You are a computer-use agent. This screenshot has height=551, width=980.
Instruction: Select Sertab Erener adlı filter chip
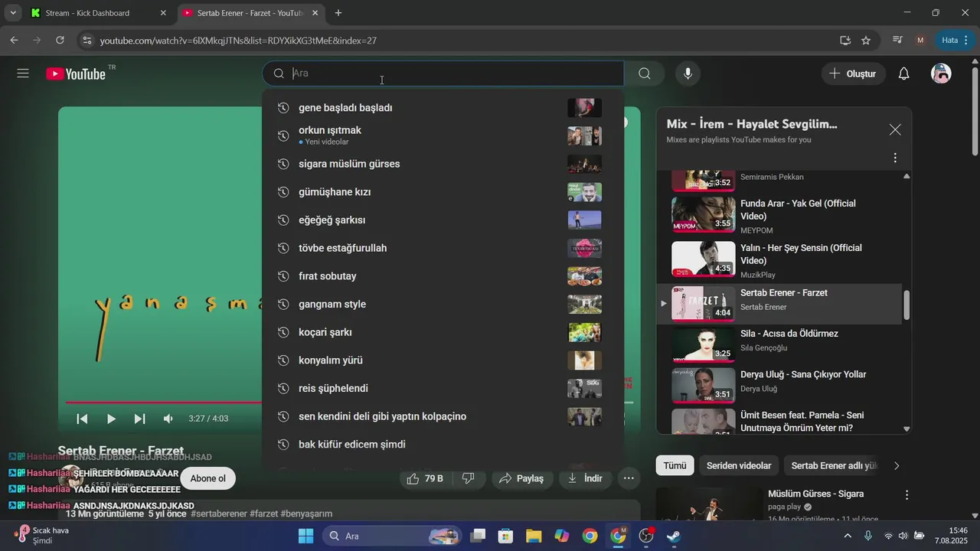(833, 465)
